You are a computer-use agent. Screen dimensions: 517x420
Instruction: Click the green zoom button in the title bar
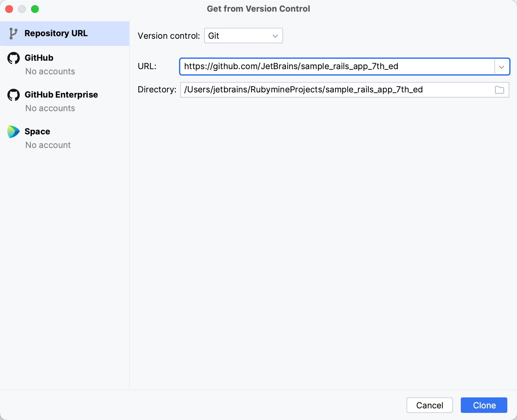pos(35,9)
